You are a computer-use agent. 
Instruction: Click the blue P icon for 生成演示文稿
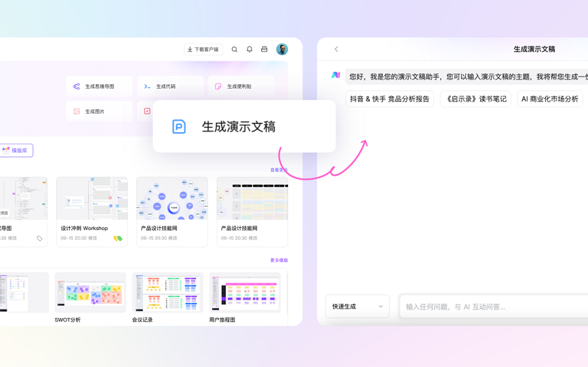coord(179,127)
